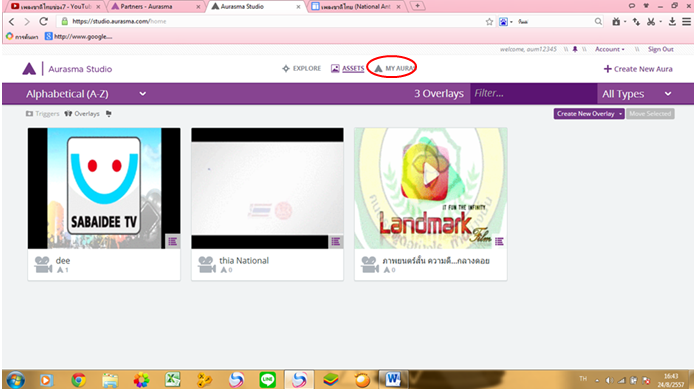The image size is (694, 389).
Task: Open BlueStacks from the taskbar
Action: coord(331,380)
